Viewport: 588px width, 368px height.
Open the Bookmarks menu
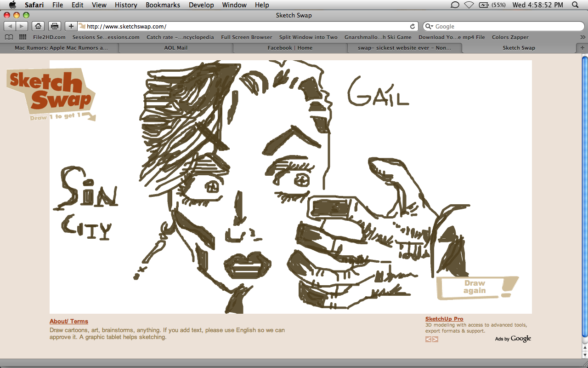[163, 5]
